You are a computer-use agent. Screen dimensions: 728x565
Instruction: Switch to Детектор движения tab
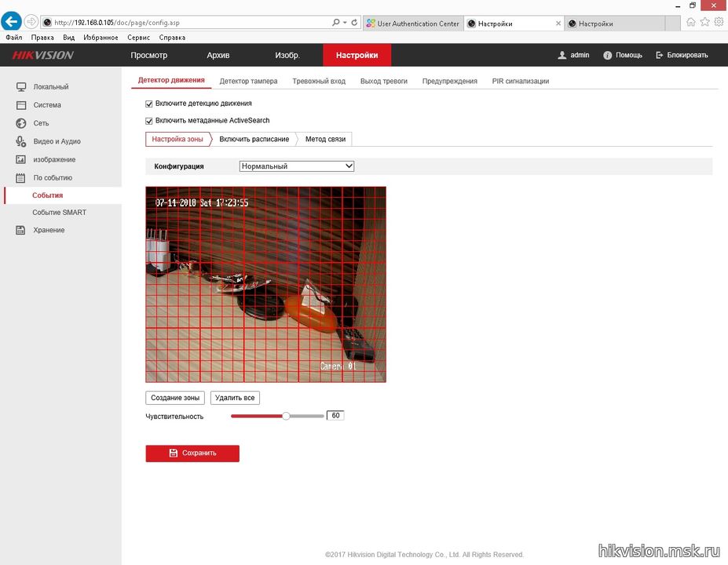171,80
